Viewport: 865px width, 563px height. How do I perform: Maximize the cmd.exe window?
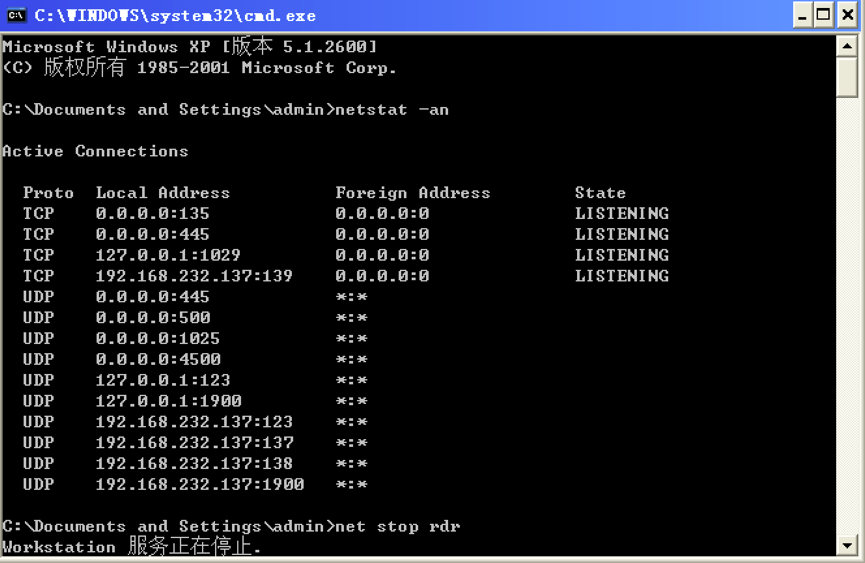point(824,15)
